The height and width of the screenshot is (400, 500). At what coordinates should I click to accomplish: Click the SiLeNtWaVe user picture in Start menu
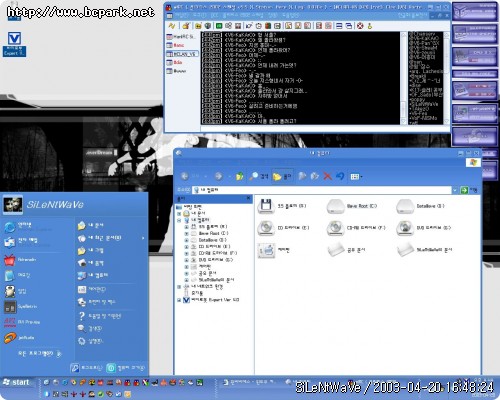13,204
